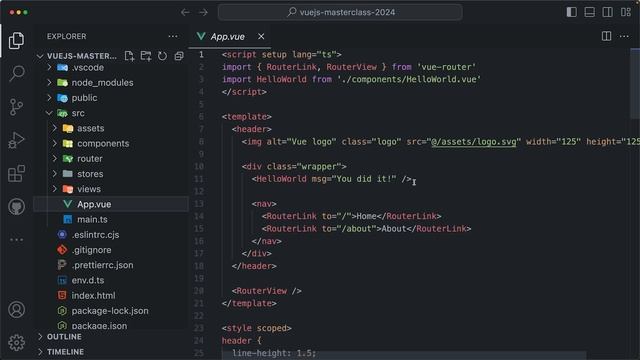
Task: Click 'vue-router' import string
Action: coord(446,67)
